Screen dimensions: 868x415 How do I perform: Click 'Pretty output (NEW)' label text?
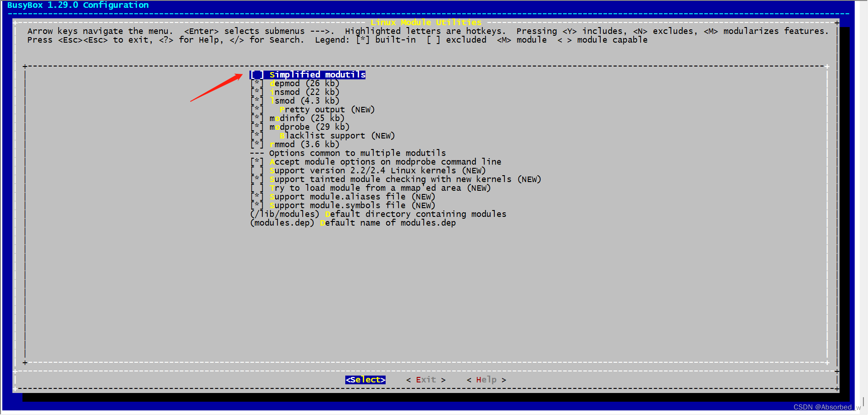[x=327, y=110]
